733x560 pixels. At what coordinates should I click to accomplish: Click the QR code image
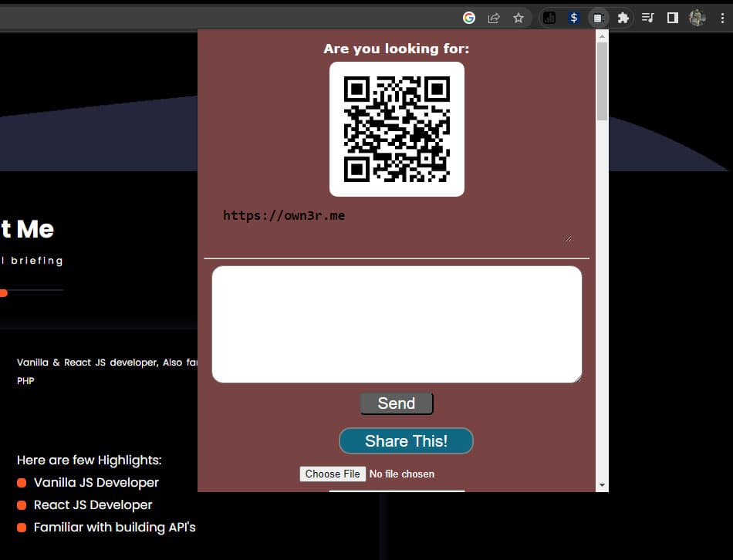pyautogui.click(x=397, y=129)
